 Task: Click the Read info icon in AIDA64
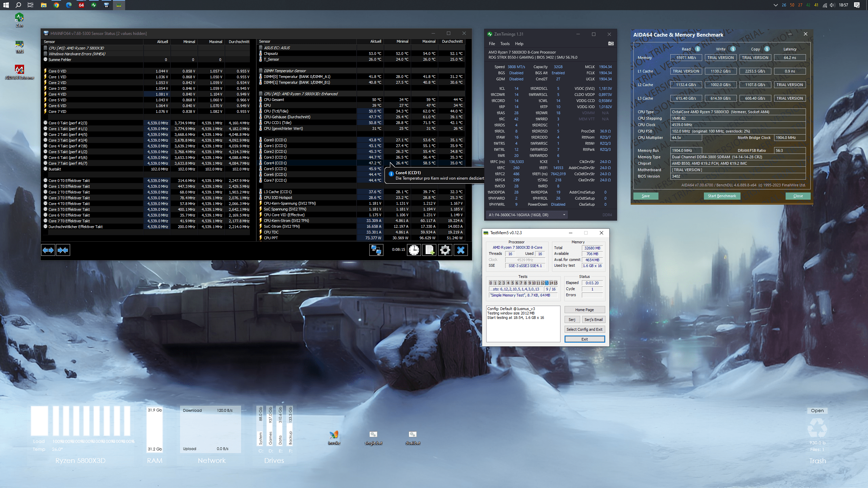[698, 49]
